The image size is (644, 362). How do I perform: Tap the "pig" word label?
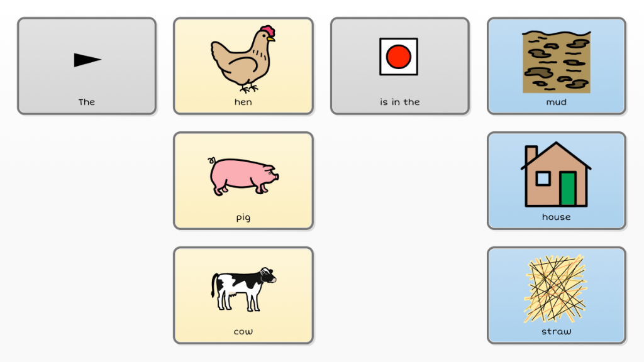point(243,217)
